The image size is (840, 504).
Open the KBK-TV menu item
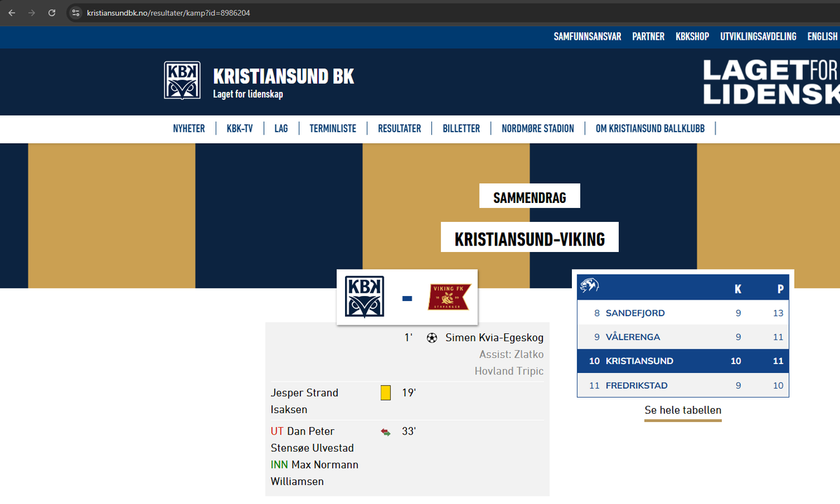[x=240, y=128]
